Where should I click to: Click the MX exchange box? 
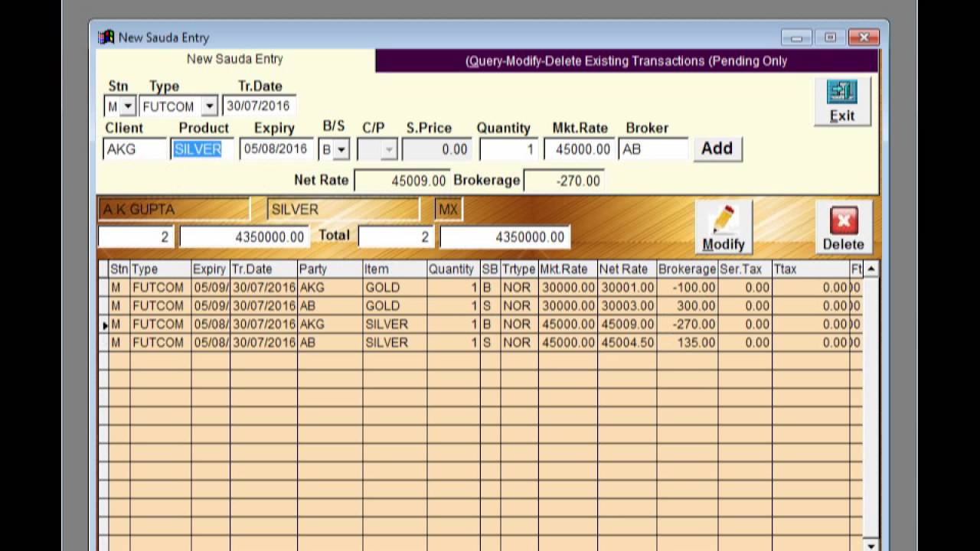pyautogui.click(x=449, y=209)
